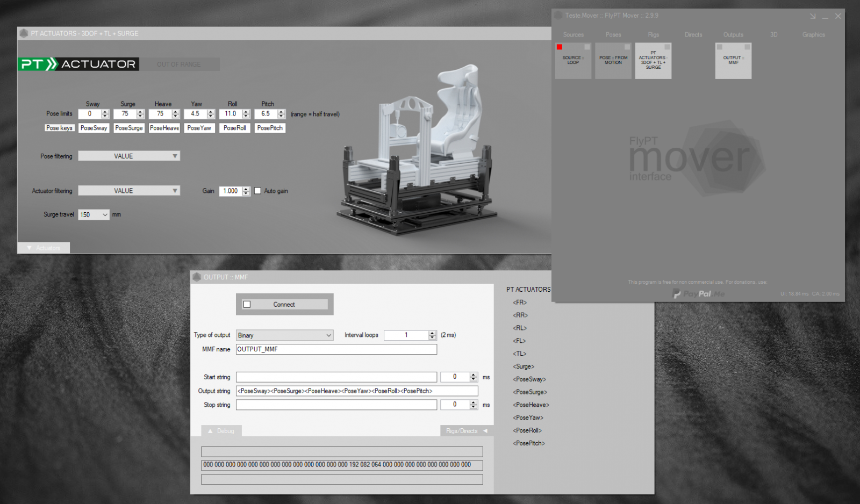Enable the Auto gain checkbox
The image size is (860, 504).
[258, 191]
